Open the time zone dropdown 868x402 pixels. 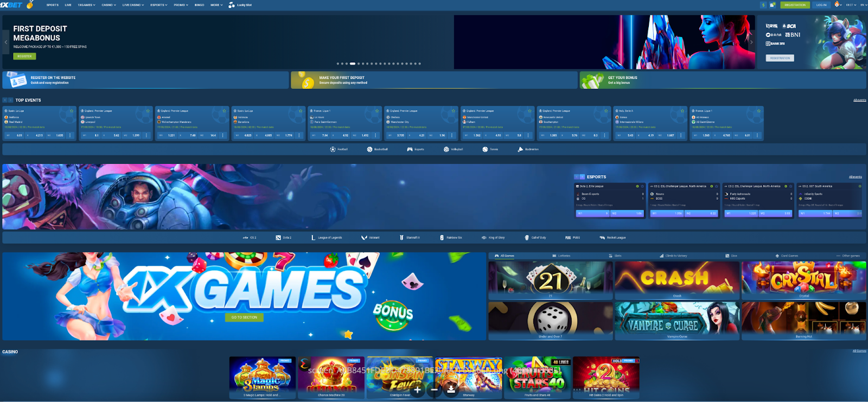tap(851, 5)
